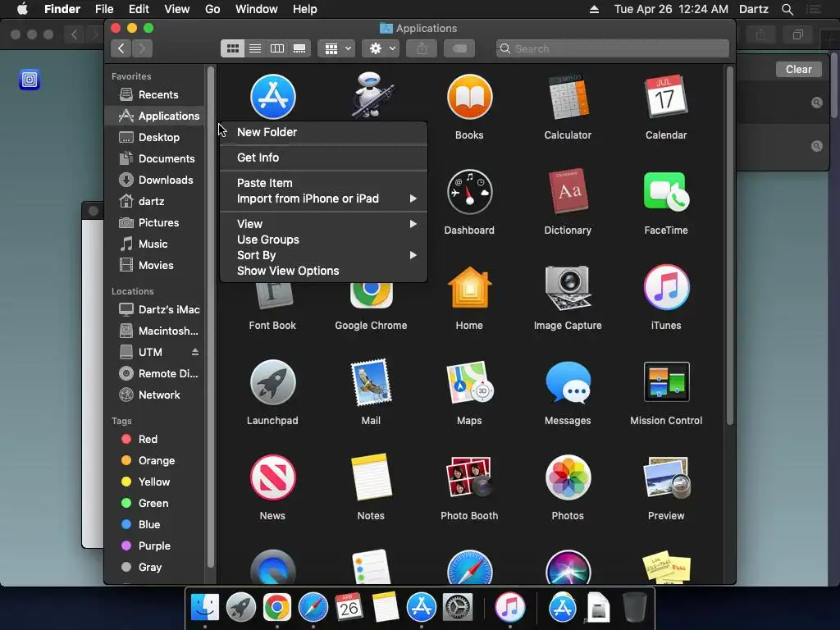Select the Purple tag in sidebar
The width and height of the screenshot is (840, 630).
click(155, 546)
